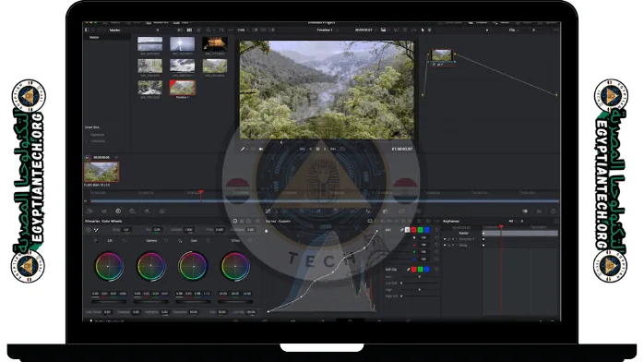Click the Soft Clip Low slider
644x362 pixels.
pos(419,276)
